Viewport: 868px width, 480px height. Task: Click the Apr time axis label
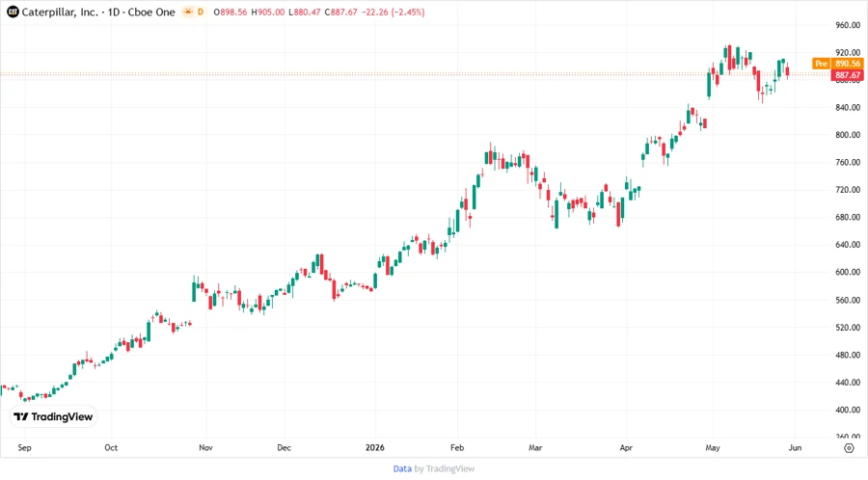coord(626,448)
